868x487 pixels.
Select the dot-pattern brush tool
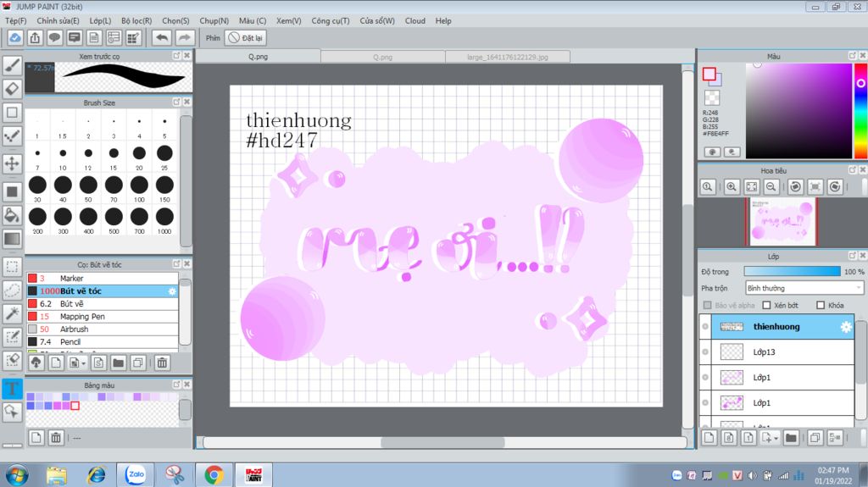[x=12, y=136]
